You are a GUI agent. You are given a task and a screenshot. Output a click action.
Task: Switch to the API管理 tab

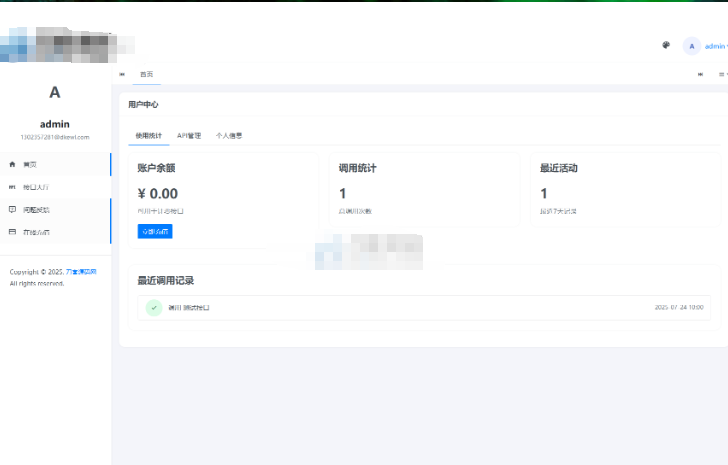click(x=189, y=136)
